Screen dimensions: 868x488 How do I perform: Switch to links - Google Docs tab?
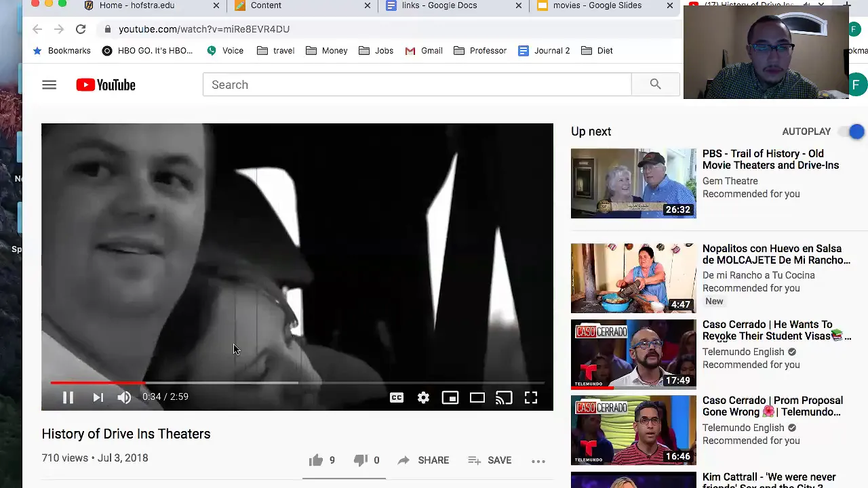coord(439,5)
